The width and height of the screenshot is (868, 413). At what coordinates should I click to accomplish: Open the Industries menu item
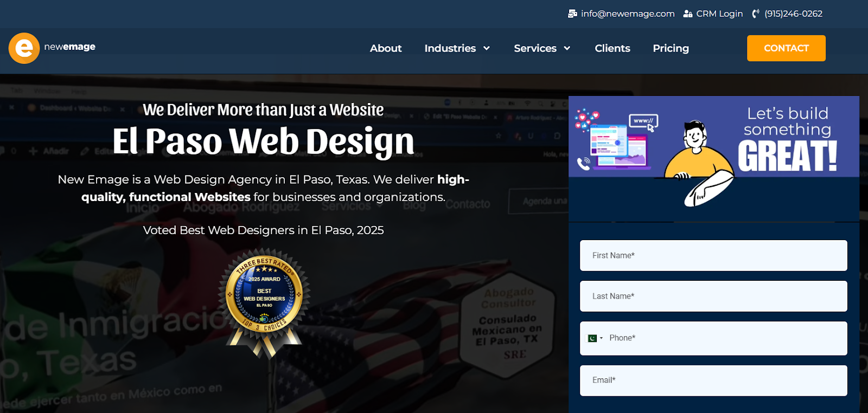[450, 48]
